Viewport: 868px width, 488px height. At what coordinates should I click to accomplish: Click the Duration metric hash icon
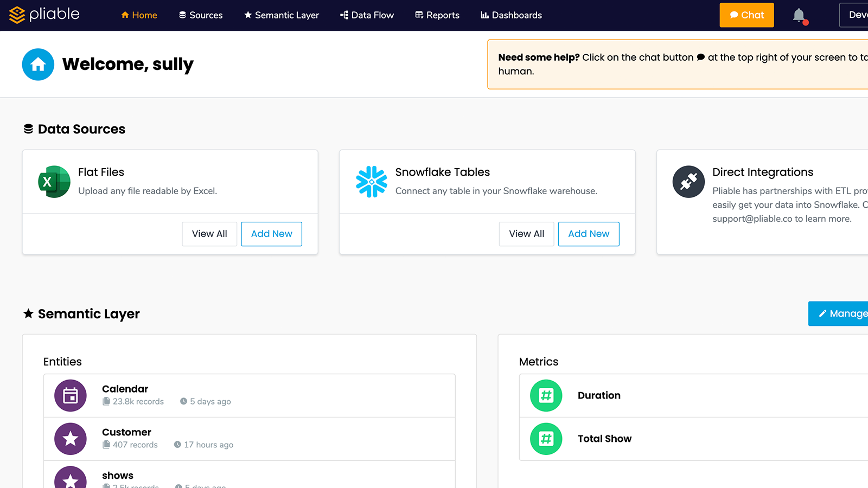pos(546,396)
